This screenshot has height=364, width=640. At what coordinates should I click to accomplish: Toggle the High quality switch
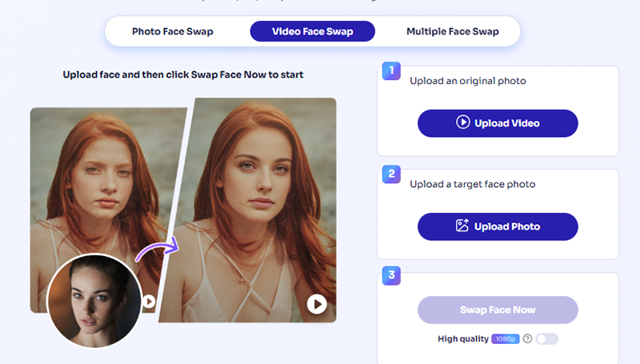(546, 339)
